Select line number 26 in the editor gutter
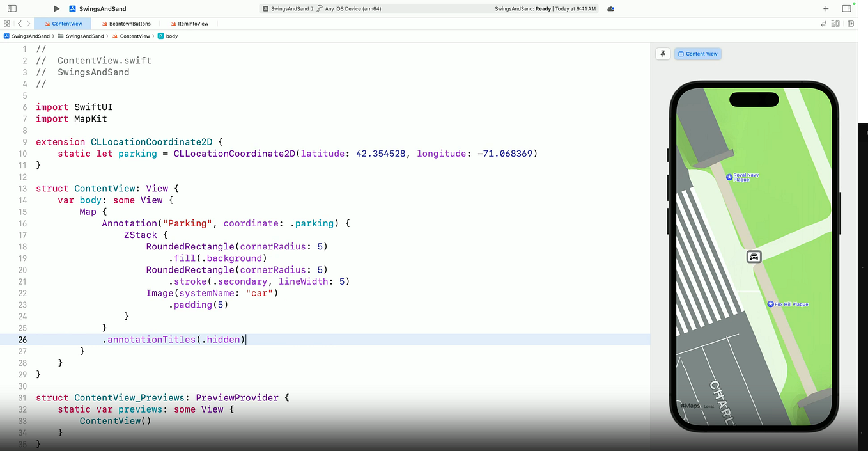Viewport: 868px width, 451px height. tap(22, 339)
